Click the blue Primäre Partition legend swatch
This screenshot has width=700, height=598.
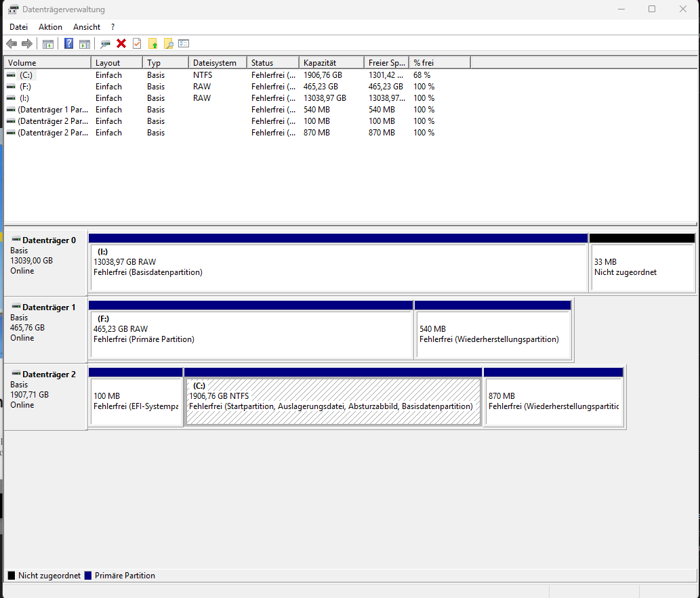coord(88,575)
